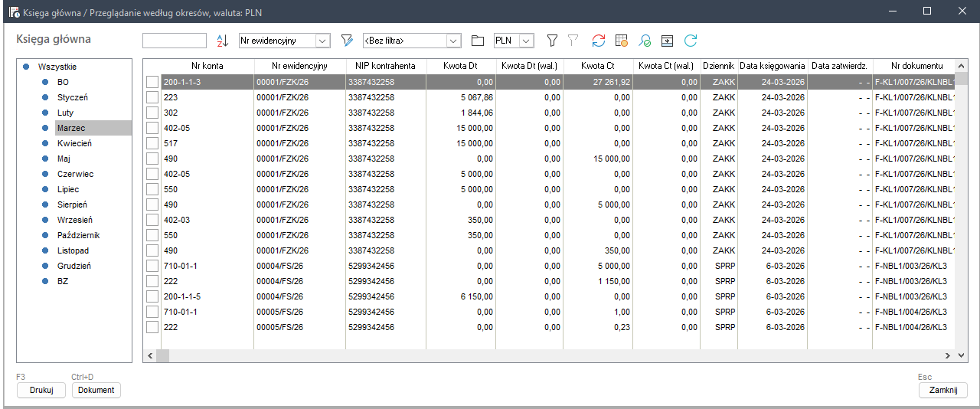Screen dimensions: 980x409
Task: Tick the checkbox for account 223 row
Action: [x=152, y=97]
